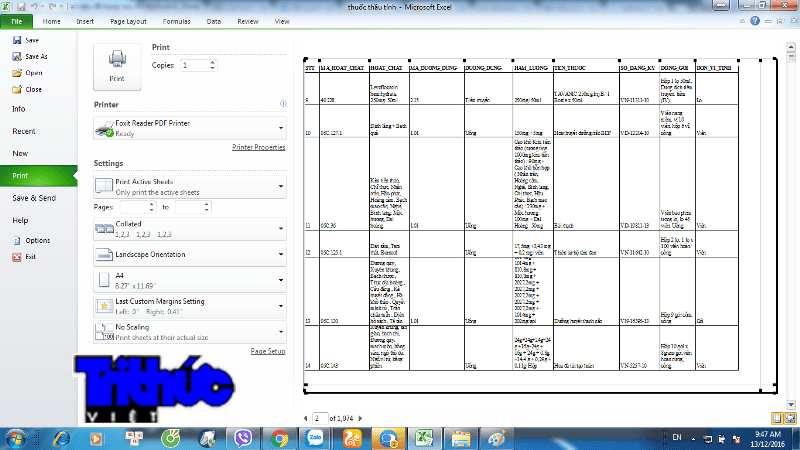Open Viber from the taskbar
800x450 pixels.
(x=243, y=439)
